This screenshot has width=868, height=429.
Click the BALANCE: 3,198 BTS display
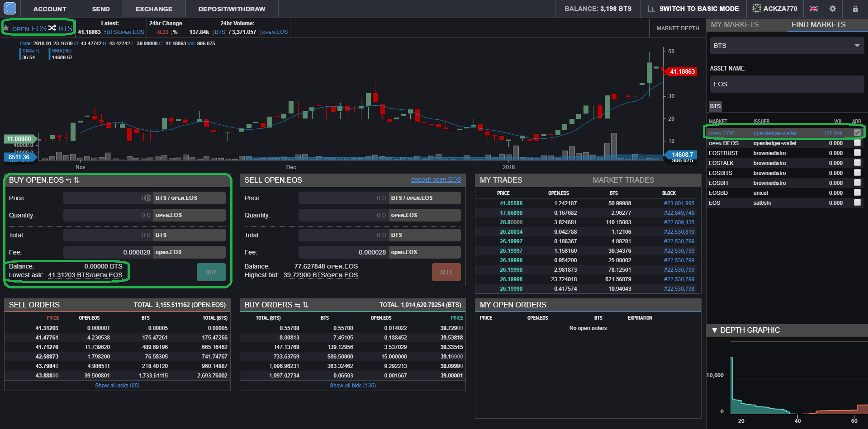598,9
